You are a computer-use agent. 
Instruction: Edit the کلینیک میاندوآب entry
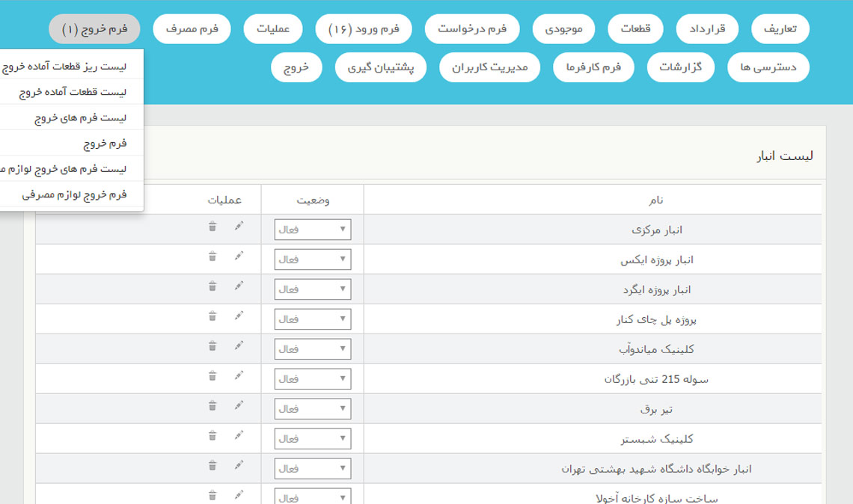[x=239, y=345]
